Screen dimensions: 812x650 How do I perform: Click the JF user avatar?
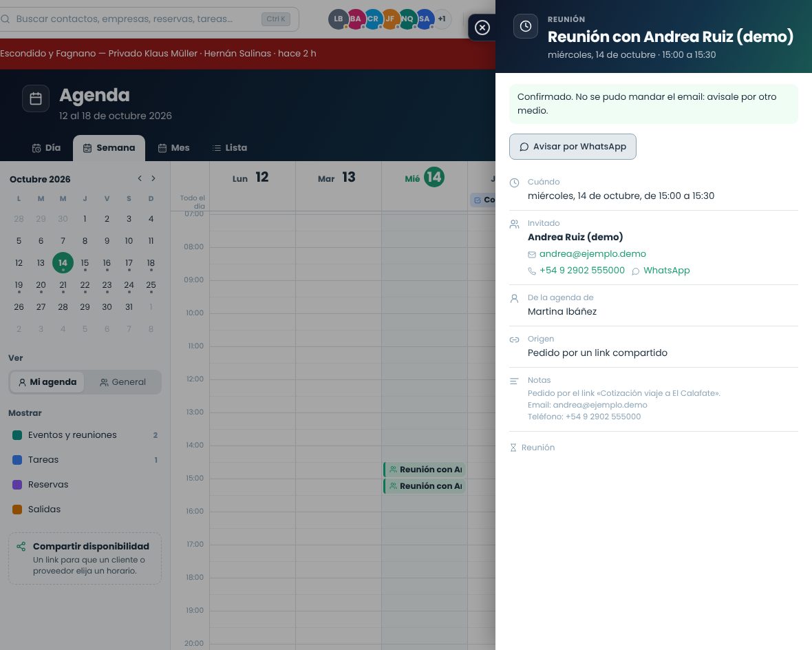pos(390,19)
